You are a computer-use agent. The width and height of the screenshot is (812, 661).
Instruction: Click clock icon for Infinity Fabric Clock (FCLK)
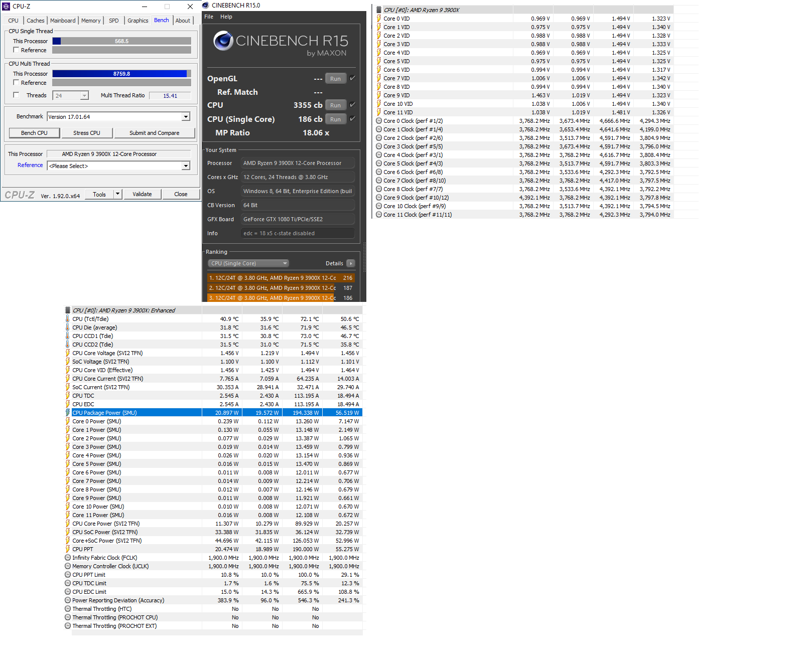[68, 557]
